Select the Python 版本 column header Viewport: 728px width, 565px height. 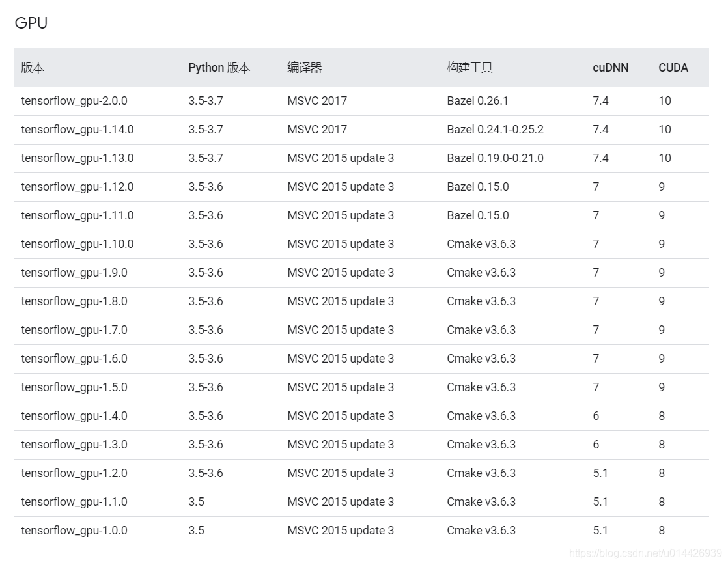click(219, 68)
